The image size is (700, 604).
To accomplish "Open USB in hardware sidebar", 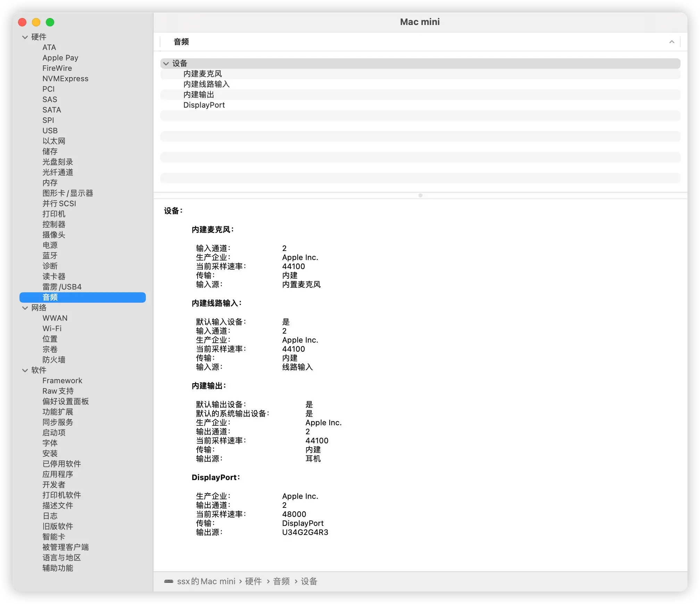I will tap(50, 131).
